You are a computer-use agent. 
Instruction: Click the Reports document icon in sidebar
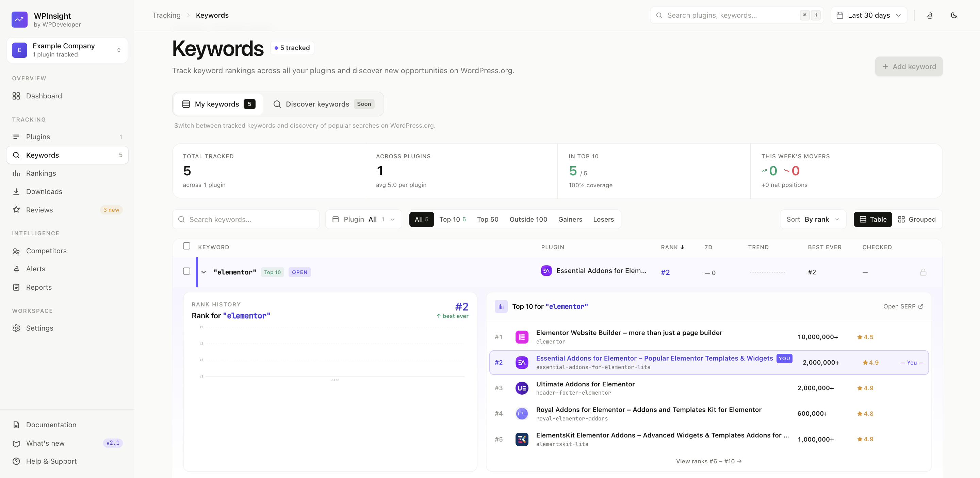[16, 287]
